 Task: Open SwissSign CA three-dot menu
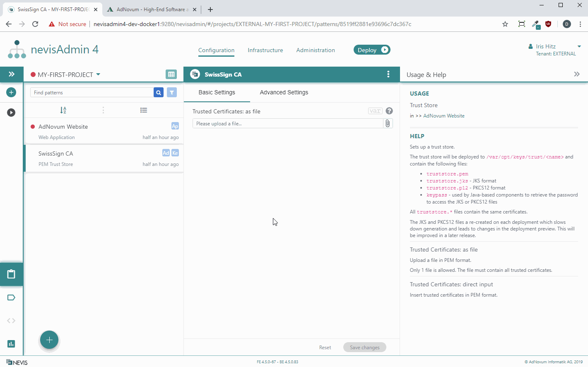pyautogui.click(x=388, y=74)
